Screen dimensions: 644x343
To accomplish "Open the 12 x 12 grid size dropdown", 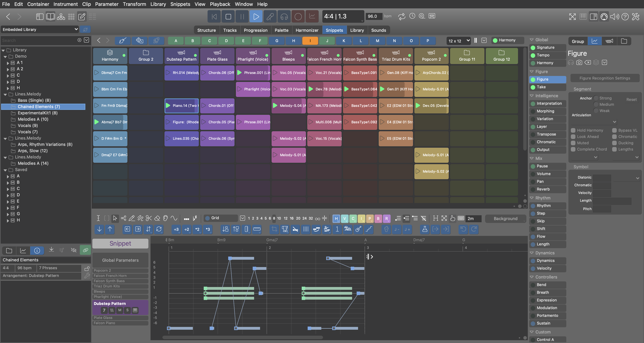I will pyautogui.click(x=459, y=40).
